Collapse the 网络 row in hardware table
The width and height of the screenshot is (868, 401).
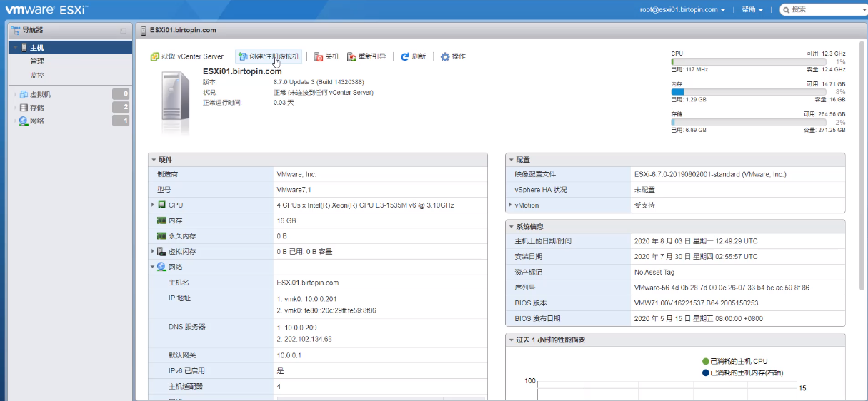153,267
